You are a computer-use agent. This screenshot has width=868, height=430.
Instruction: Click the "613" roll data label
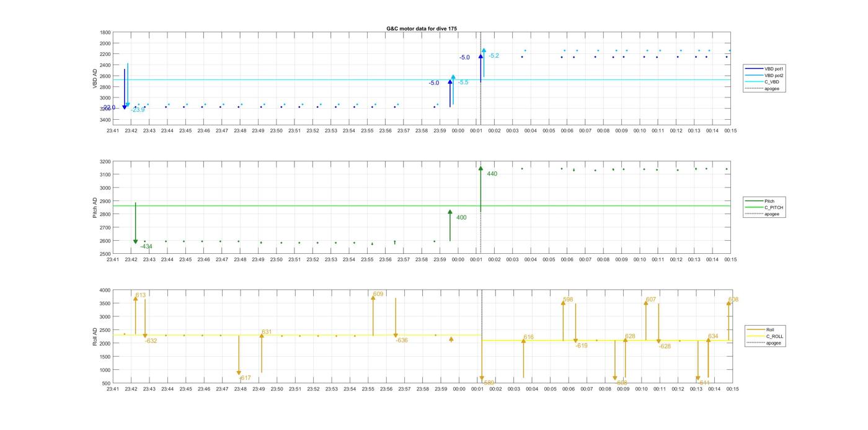(140, 295)
